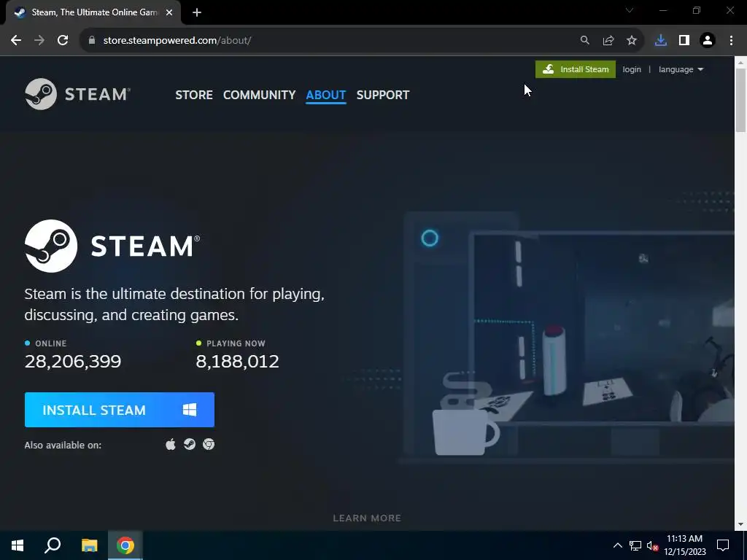747x560 pixels.
Task: Click the muted volume tray icon
Action: tap(652, 545)
